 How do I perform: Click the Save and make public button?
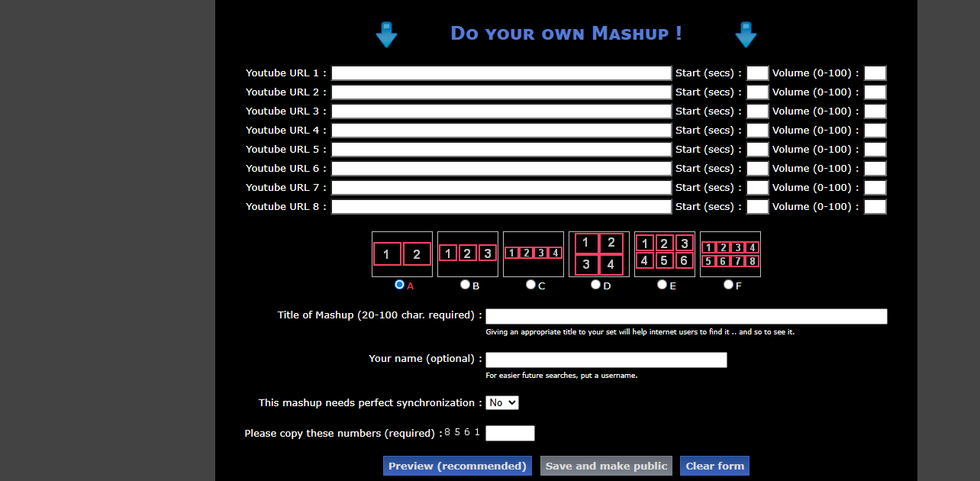605,465
